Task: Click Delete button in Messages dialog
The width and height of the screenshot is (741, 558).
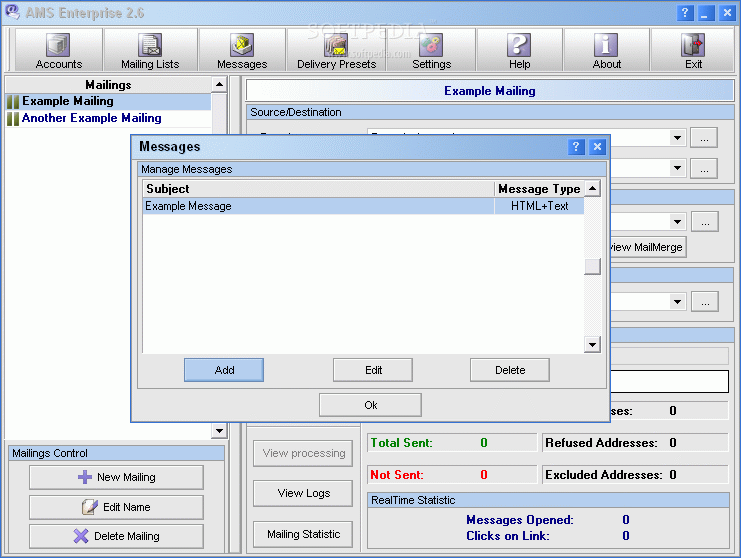Action: pyautogui.click(x=510, y=370)
